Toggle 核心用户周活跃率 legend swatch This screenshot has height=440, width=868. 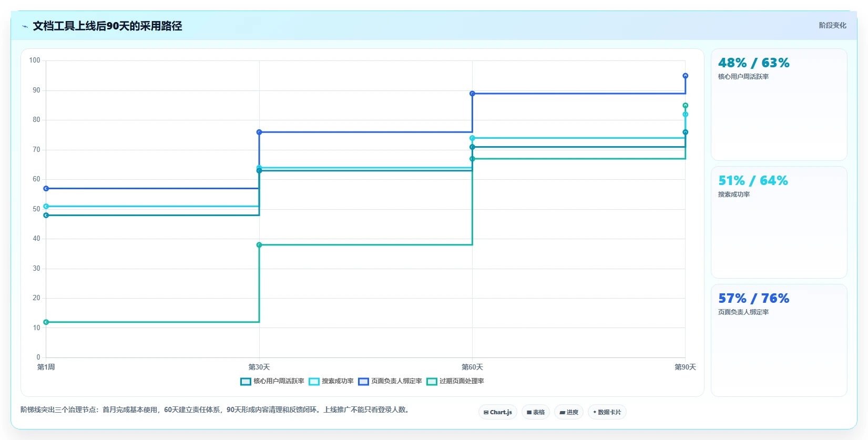[x=246, y=382]
